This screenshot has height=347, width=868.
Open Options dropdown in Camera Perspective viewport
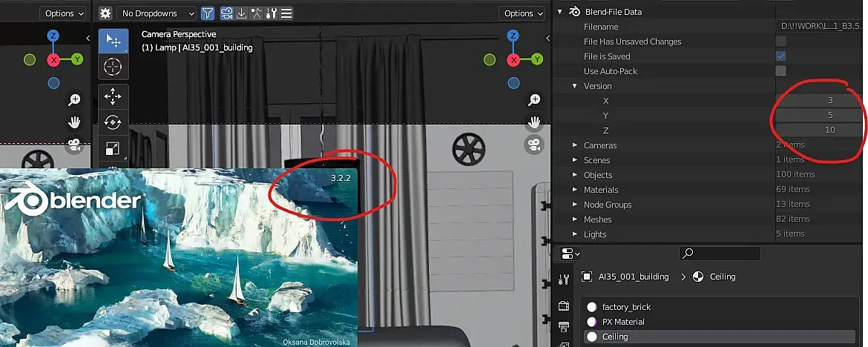522,13
